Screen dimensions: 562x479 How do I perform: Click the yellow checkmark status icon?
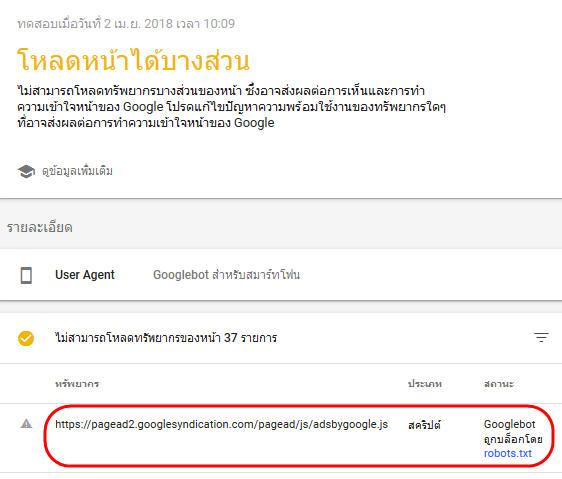pos(26,338)
